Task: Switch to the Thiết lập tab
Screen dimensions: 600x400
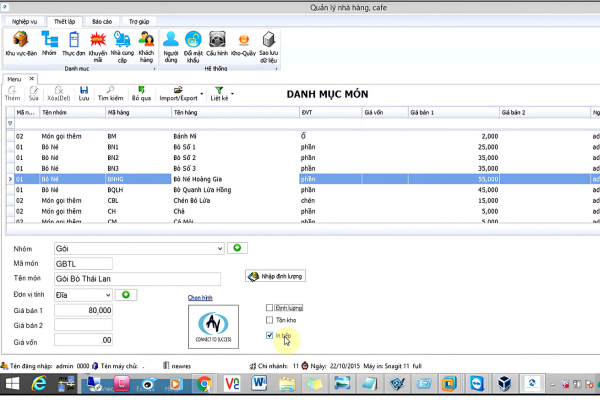Action: coord(64,21)
